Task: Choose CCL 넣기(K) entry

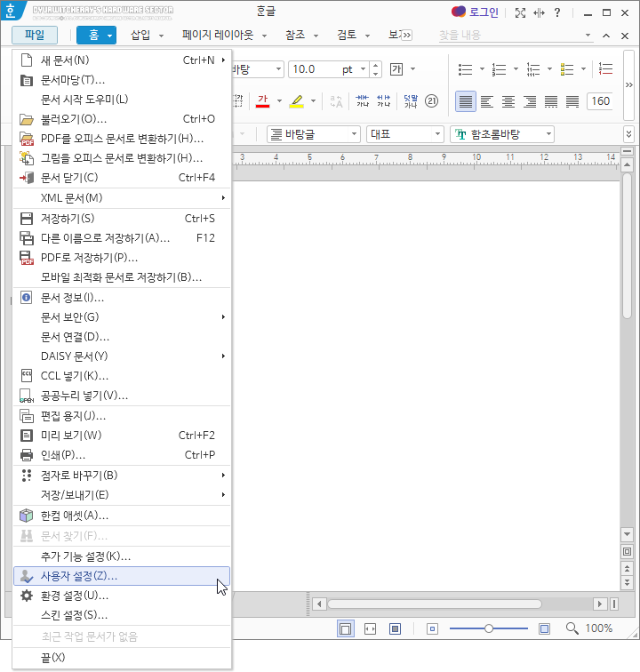Action: tap(122, 376)
